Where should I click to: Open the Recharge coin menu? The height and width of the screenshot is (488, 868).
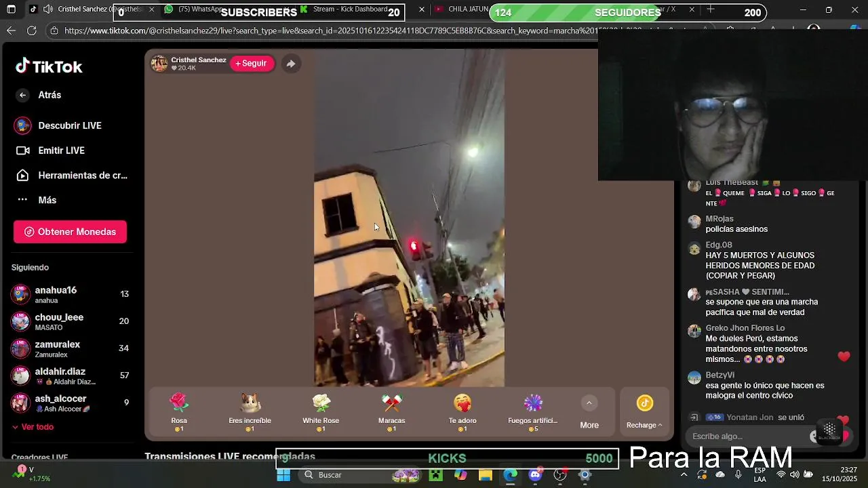tap(644, 412)
